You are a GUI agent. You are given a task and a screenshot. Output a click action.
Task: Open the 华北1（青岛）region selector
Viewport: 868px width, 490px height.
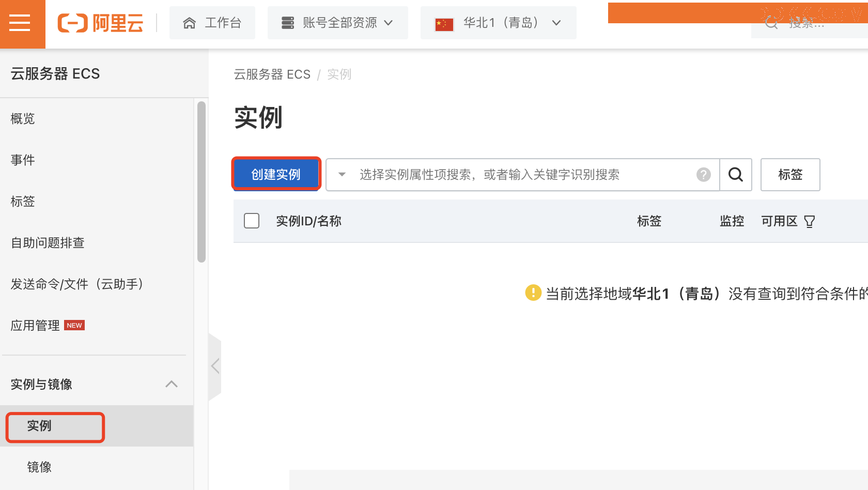coord(498,23)
